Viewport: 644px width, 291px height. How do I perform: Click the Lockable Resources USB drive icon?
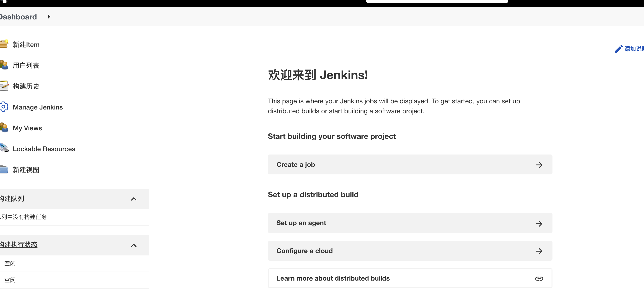(x=4, y=148)
